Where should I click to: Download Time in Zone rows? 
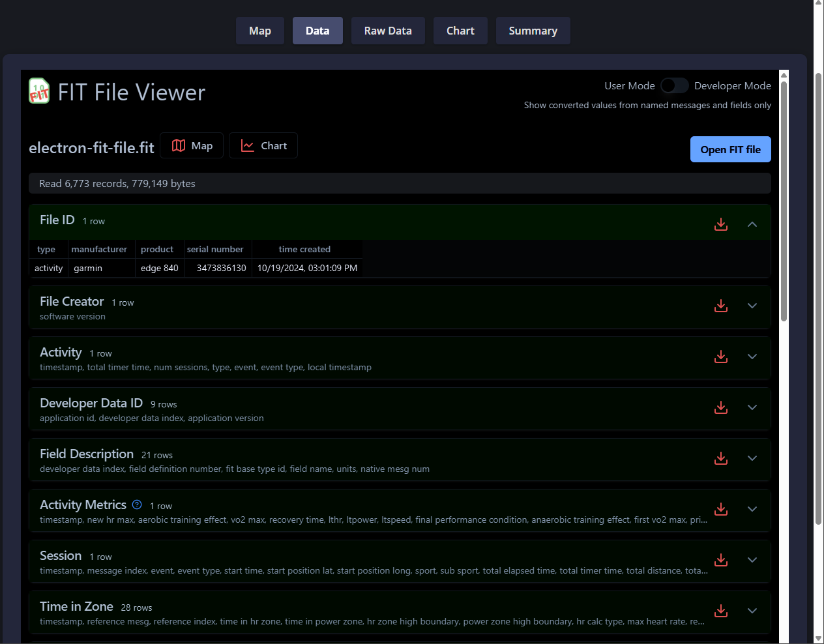pyautogui.click(x=721, y=611)
